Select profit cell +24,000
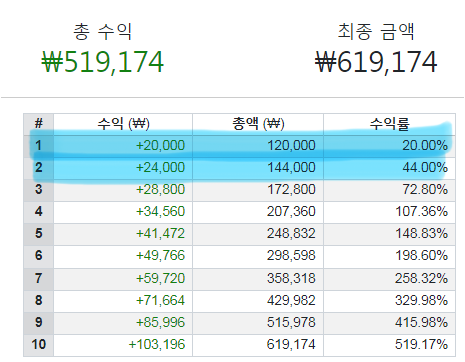Screen dimensions: 465x362 pyautogui.click(x=123, y=168)
